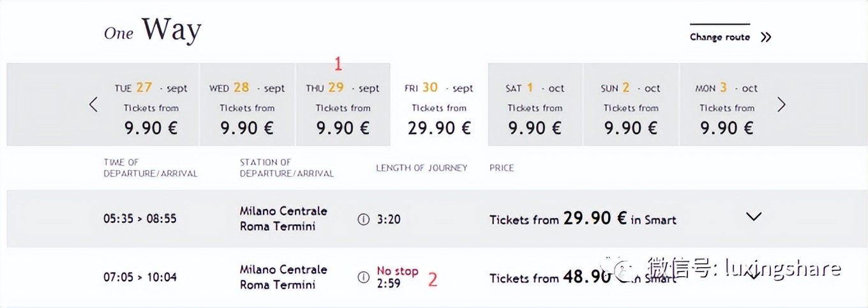Click Tickets from 48.90 € price
The width and height of the screenshot is (868, 308).
pos(550,277)
